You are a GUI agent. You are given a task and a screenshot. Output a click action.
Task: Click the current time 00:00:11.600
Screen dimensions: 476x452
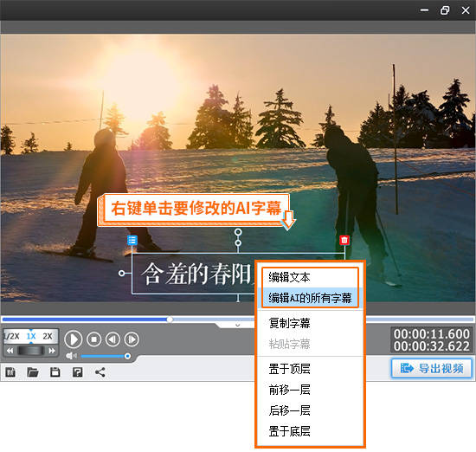tap(431, 334)
